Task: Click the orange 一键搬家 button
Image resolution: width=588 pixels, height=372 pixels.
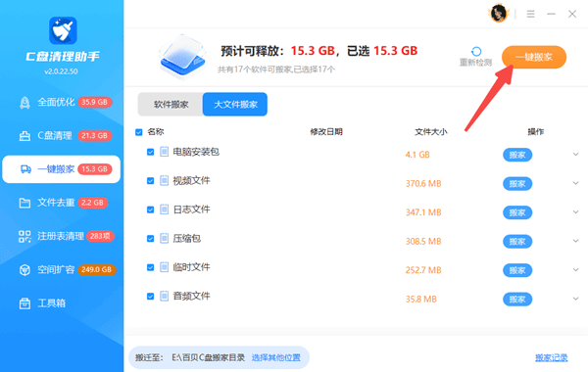Action: (x=534, y=57)
